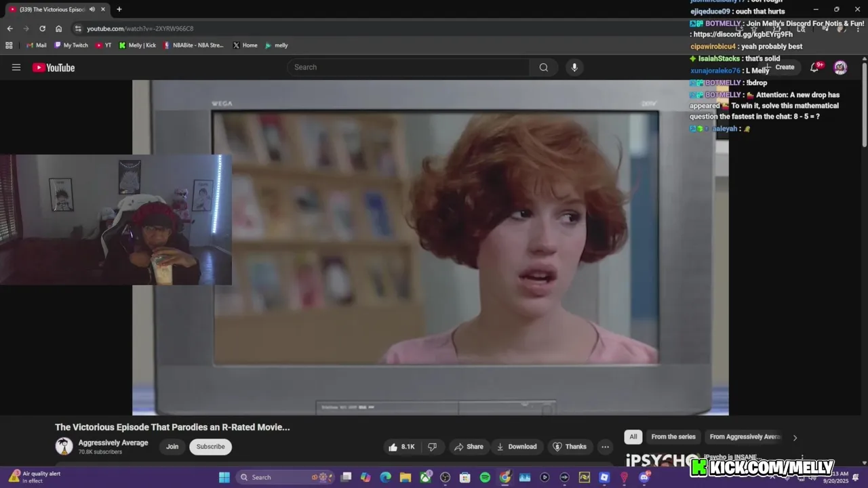Open File Explorer from taskbar

[406, 477]
